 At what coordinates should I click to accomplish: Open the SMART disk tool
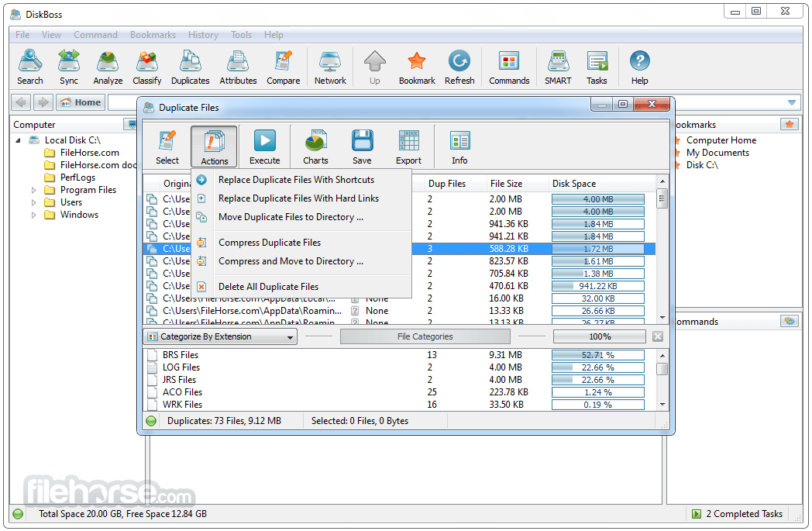tap(558, 67)
